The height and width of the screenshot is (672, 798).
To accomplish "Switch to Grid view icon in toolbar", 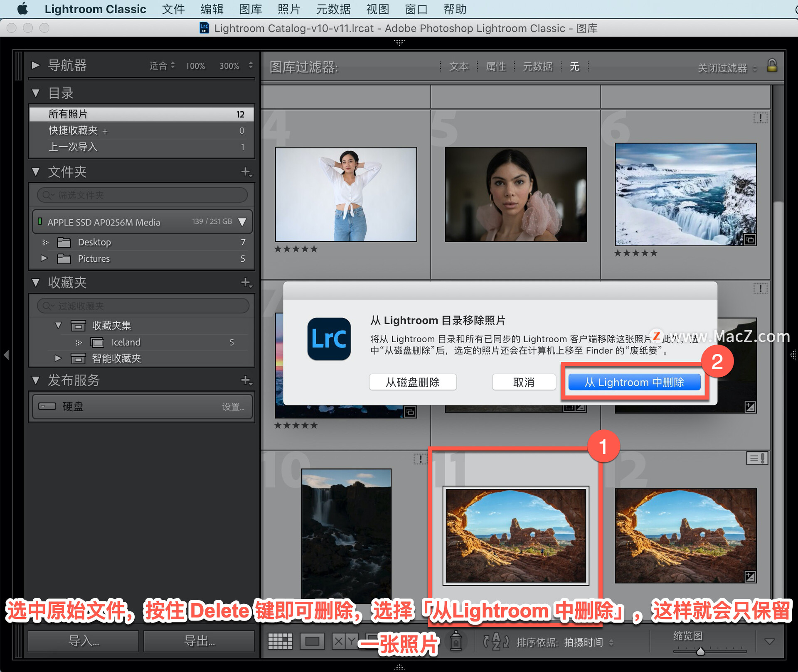I will 280,642.
